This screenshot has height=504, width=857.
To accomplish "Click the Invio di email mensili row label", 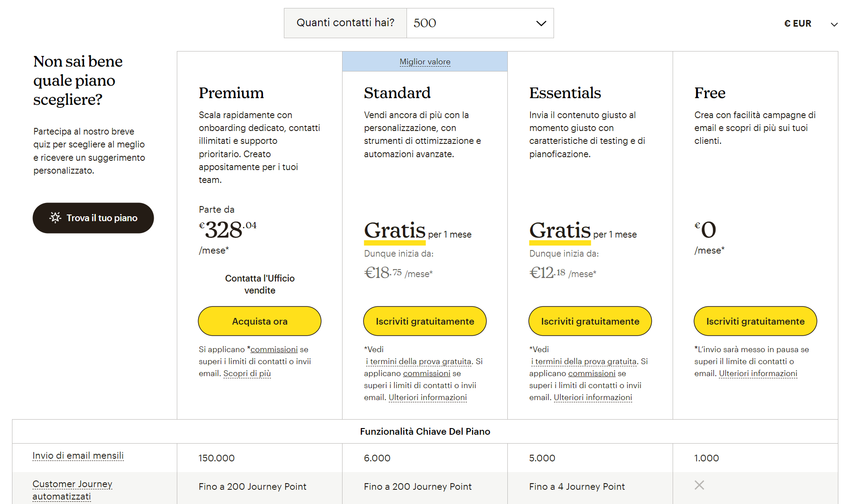I will click(78, 456).
